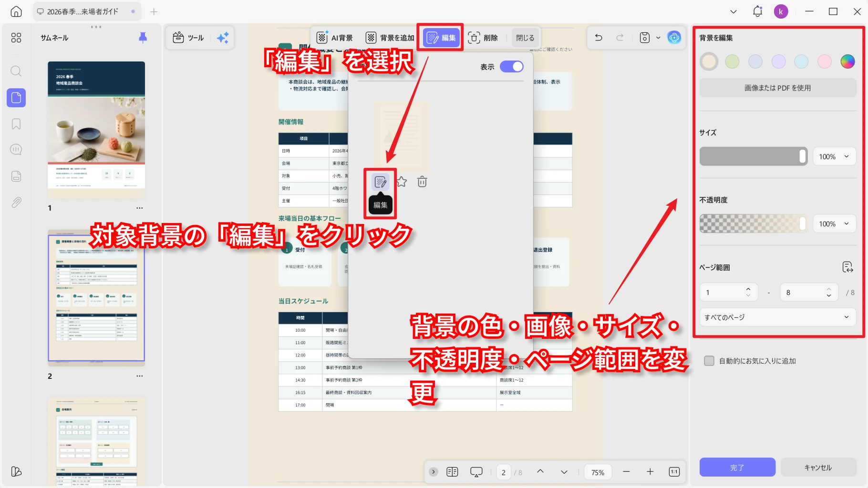Screen dimensions: 868x488
Task: Zoom in with plus button
Action: coord(650,472)
